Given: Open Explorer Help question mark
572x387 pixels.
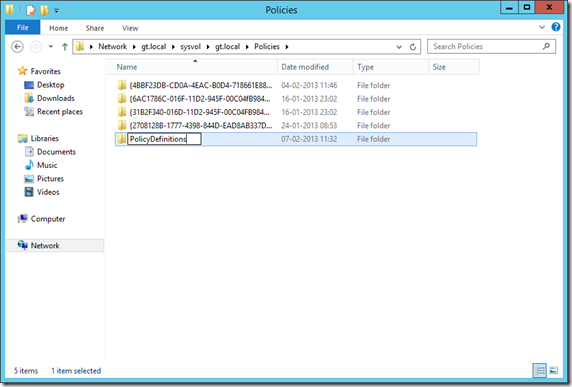Looking at the screenshot, I should 556,27.
